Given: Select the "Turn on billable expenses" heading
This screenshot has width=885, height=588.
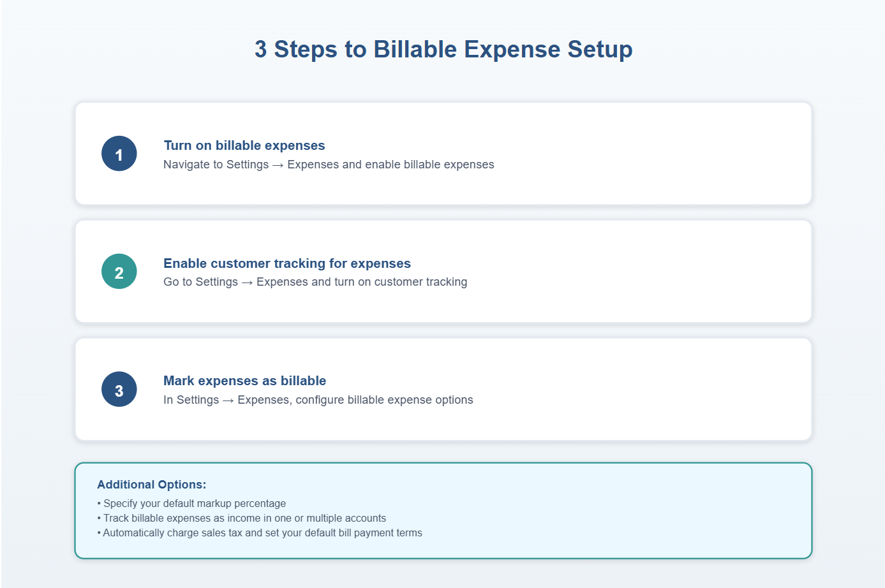Looking at the screenshot, I should [244, 145].
